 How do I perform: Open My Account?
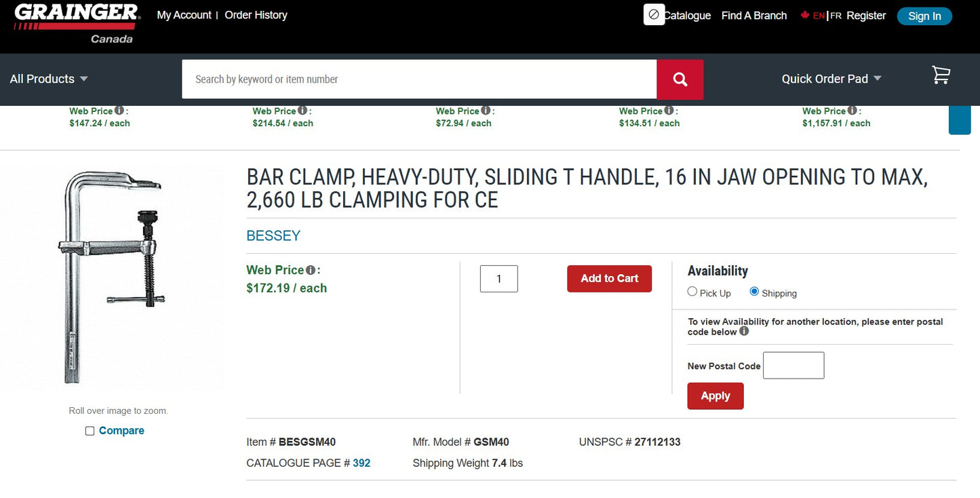[x=183, y=14]
